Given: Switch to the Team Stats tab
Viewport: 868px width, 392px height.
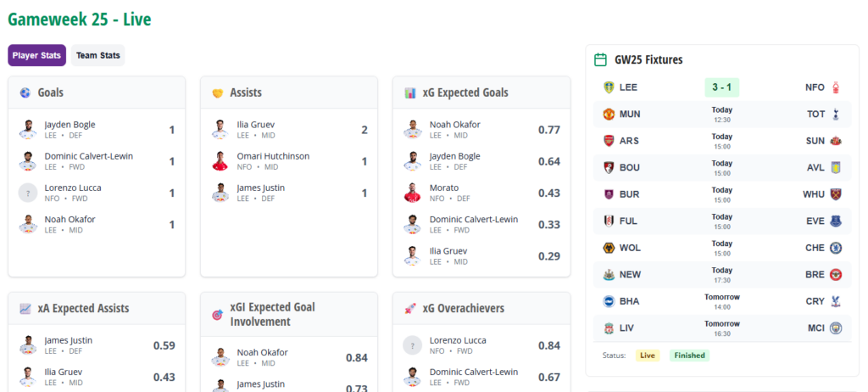Looking at the screenshot, I should 97,56.
